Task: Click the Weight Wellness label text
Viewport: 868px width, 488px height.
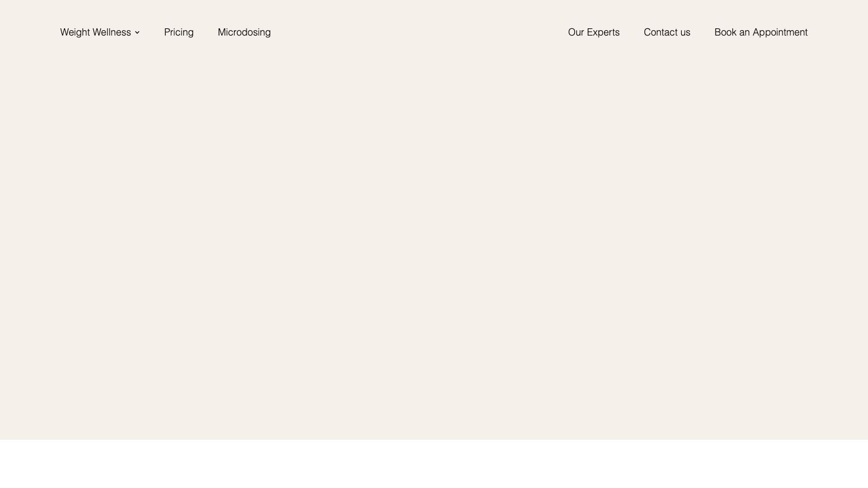Action: 95,33
